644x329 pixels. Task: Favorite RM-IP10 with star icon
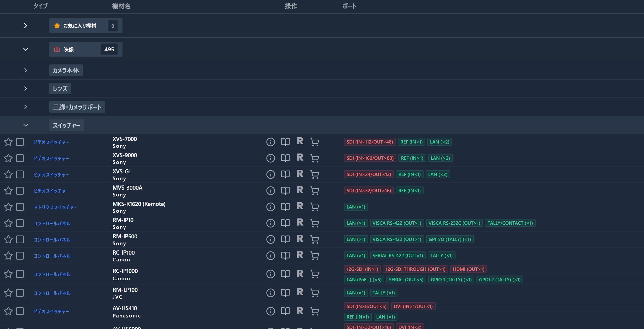[8, 223]
